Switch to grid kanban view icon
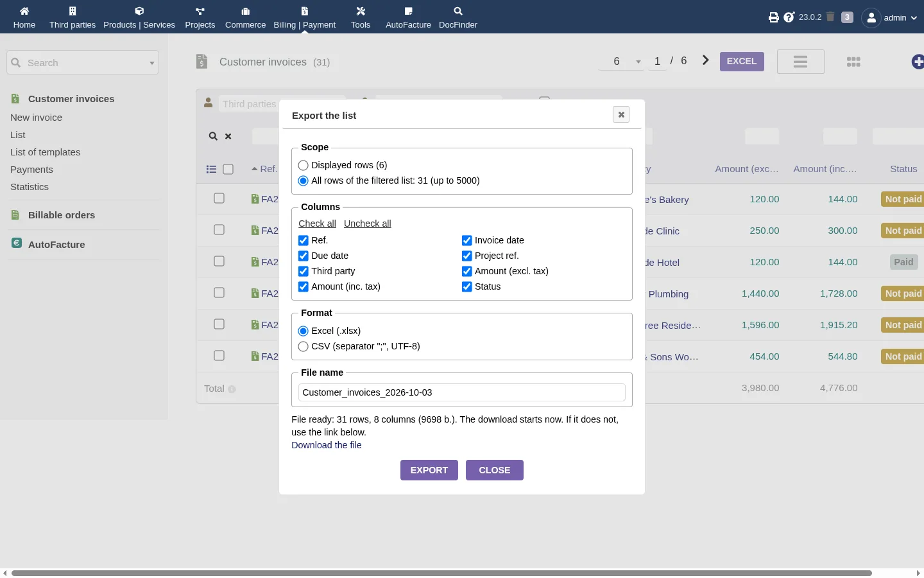 tap(853, 62)
